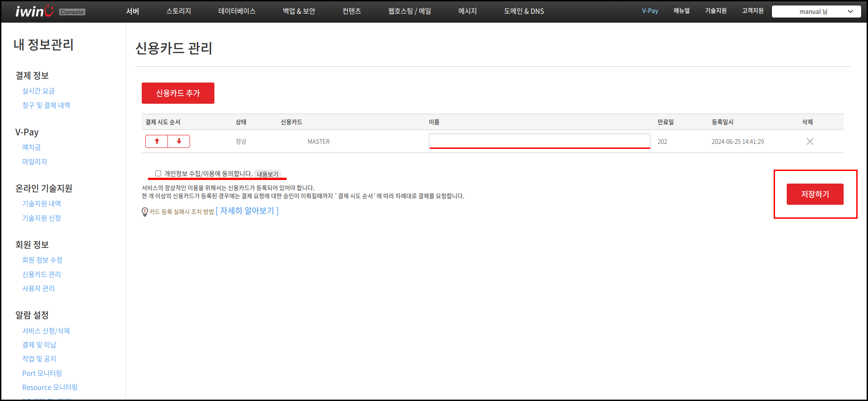Open the 자세히 알아보기 link
This screenshot has height=401, width=868.
pyautogui.click(x=247, y=211)
